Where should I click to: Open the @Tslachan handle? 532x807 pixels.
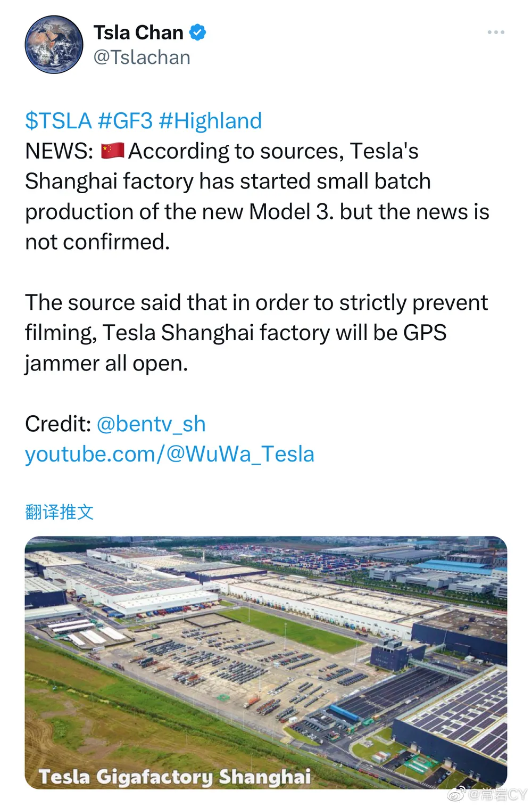142,57
